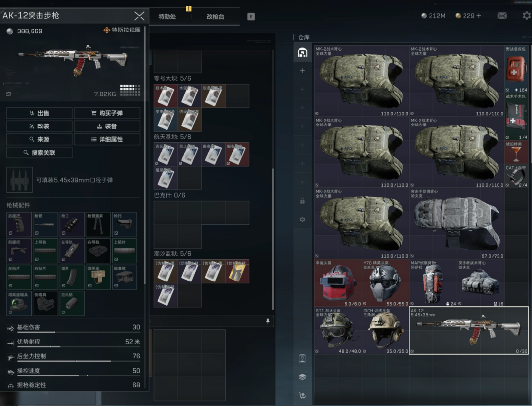The width and height of the screenshot is (532, 406).
Task: Switch to the 改枪台 tab
Action: 215,16
